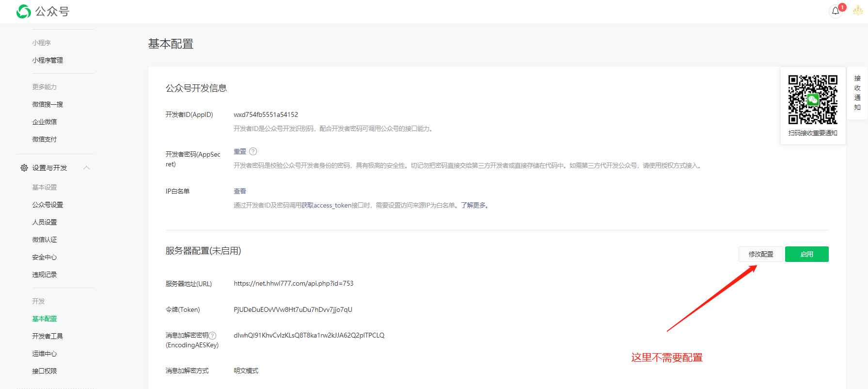The height and width of the screenshot is (389, 868).
Task: Open the 了解更多 link
Action: tap(473, 205)
